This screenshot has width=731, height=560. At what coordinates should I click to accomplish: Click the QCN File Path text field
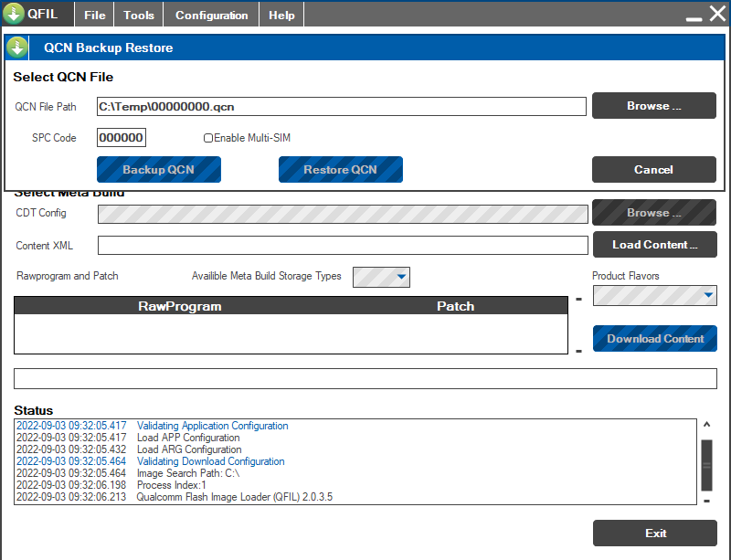pyautogui.click(x=341, y=107)
